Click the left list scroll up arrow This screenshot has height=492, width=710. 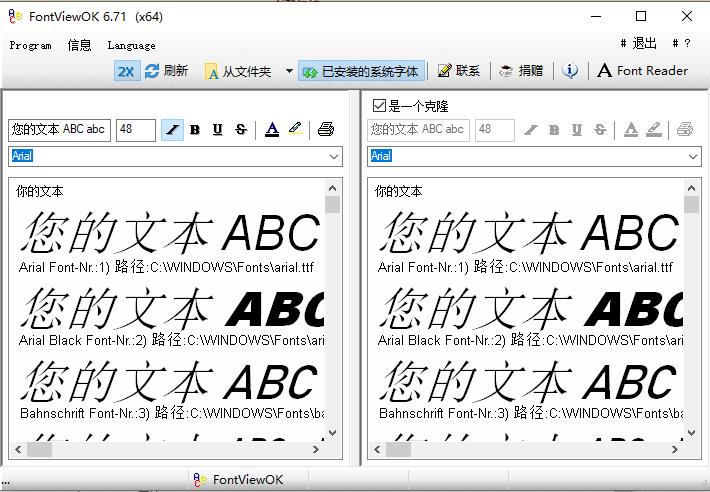coord(332,188)
